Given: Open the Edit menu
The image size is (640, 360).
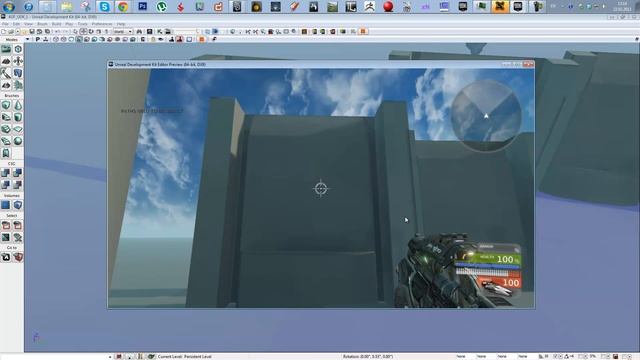Looking at the screenshot, I should point(16,24).
